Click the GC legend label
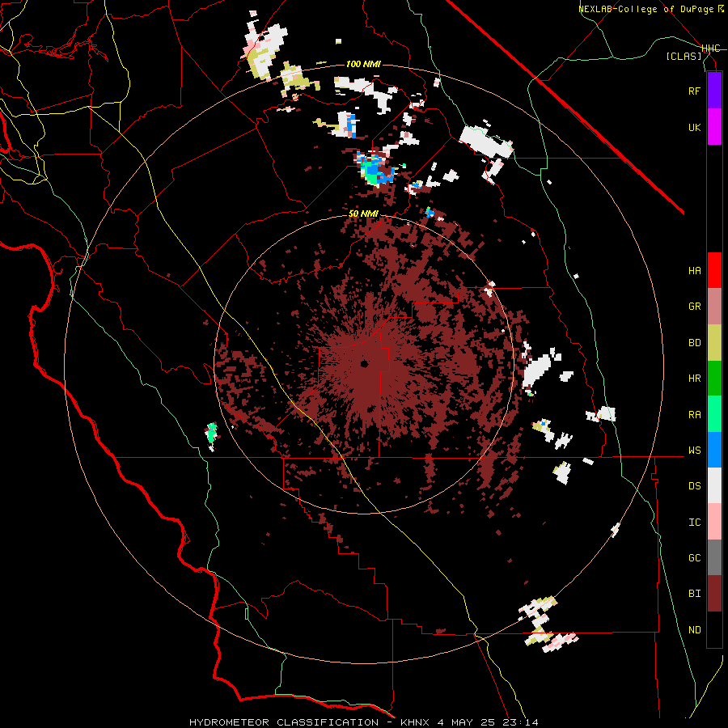 pos(694,558)
